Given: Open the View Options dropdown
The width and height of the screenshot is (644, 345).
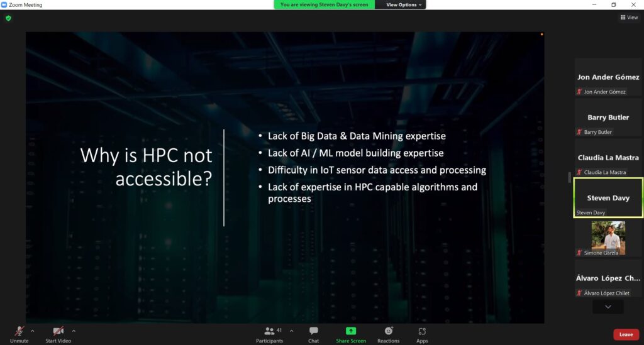Looking at the screenshot, I should point(404,4).
